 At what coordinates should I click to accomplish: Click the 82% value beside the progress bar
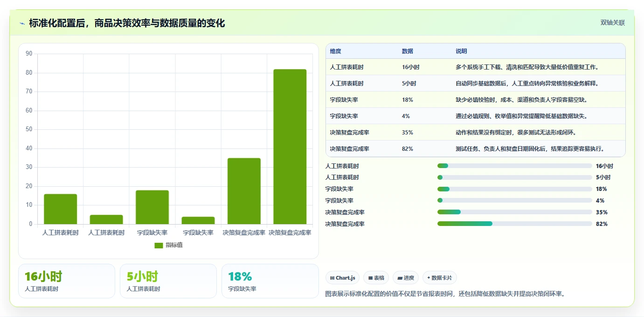click(x=602, y=224)
